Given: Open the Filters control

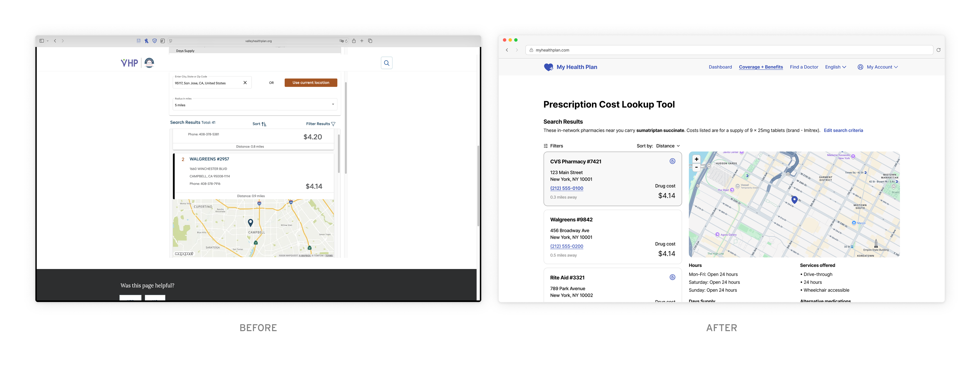Looking at the screenshot, I should click(553, 146).
